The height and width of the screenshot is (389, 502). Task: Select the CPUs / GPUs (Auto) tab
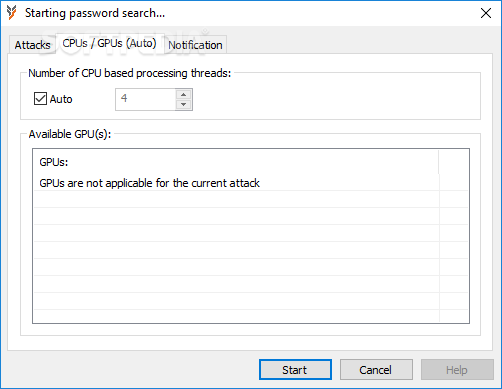click(109, 43)
